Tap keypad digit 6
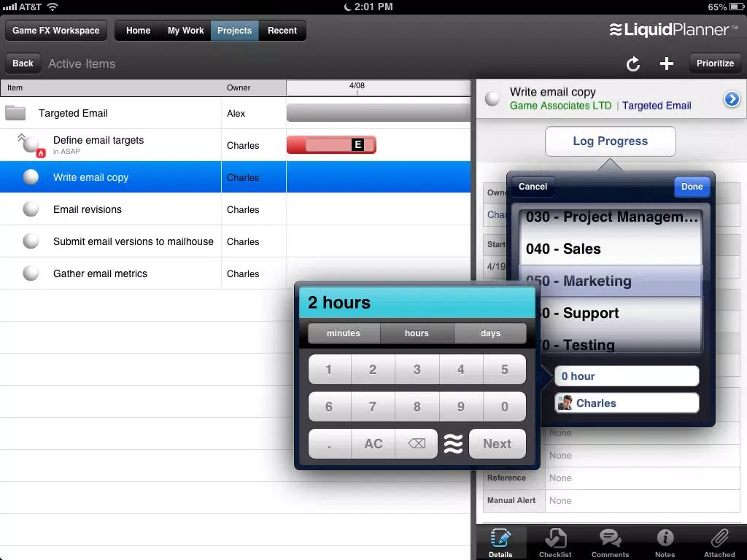747x560 pixels. point(329,407)
